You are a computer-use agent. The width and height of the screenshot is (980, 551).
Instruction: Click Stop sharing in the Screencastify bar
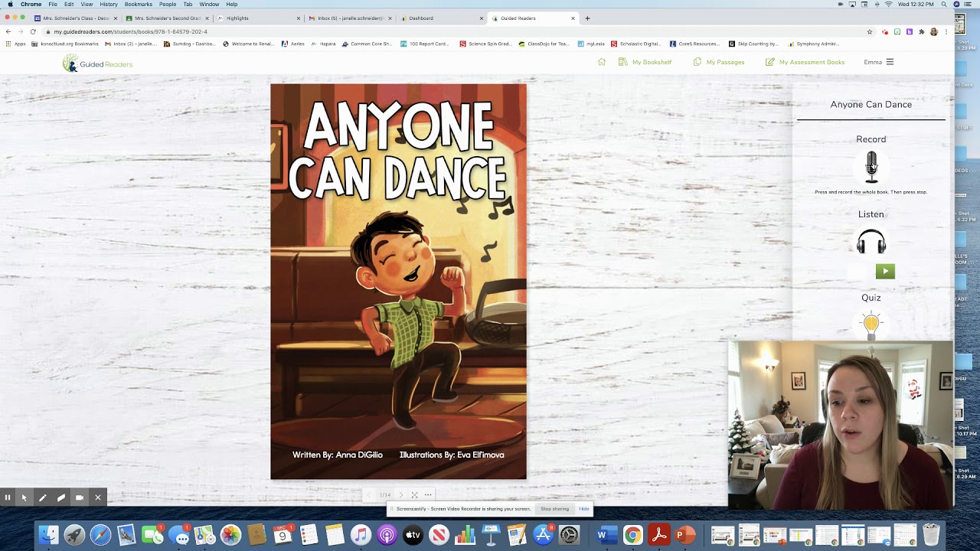click(x=554, y=509)
